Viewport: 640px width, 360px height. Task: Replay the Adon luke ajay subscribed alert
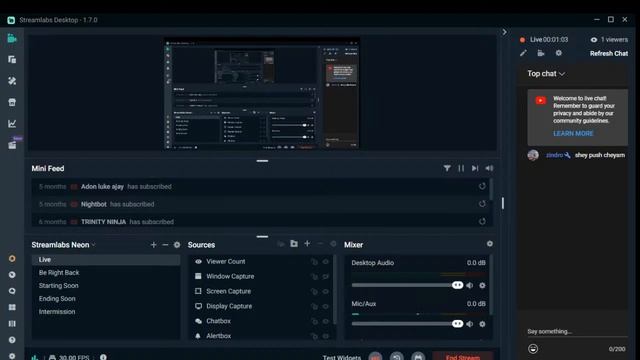482,186
